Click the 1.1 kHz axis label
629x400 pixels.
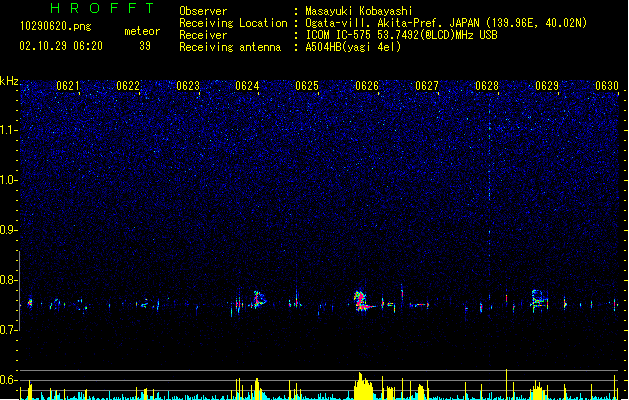click(x=9, y=130)
